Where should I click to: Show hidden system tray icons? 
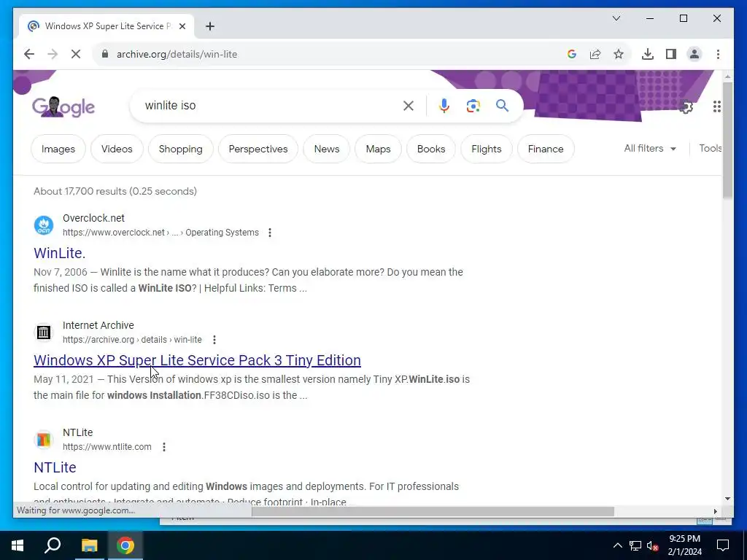[617, 545]
